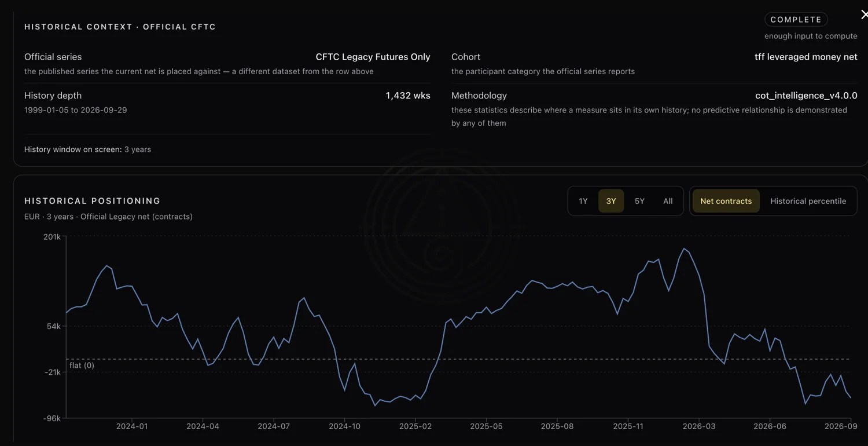Switch chart range to 1Y
The image size is (868, 446).
click(583, 201)
